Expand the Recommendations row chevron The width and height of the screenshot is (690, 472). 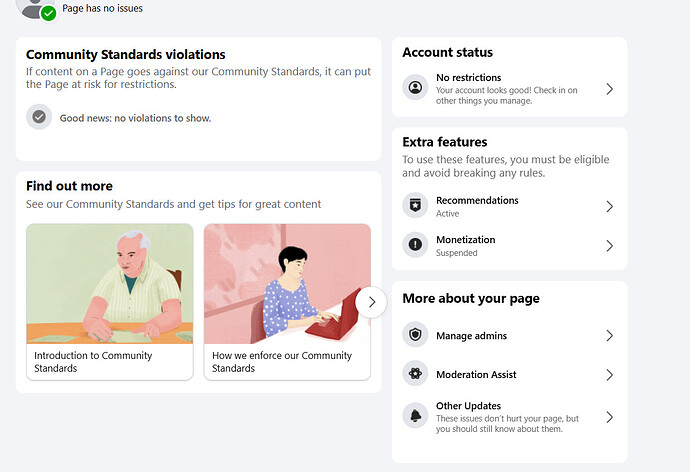point(609,206)
